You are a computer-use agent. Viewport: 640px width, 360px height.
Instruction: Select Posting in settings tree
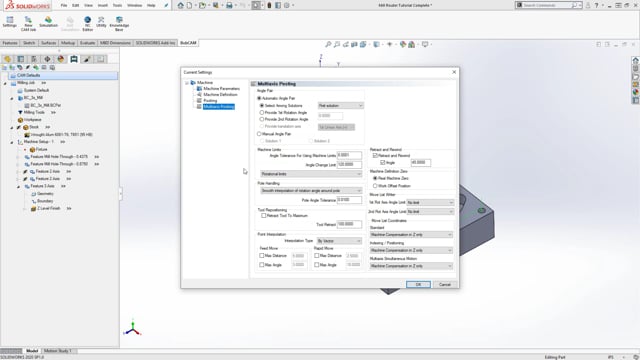tap(210, 100)
